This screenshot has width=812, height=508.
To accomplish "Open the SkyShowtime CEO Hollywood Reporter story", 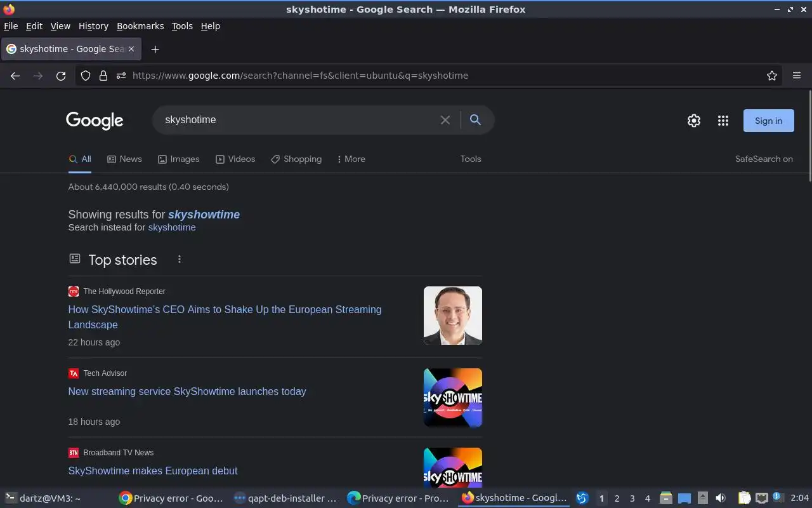I will tap(225, 317).
